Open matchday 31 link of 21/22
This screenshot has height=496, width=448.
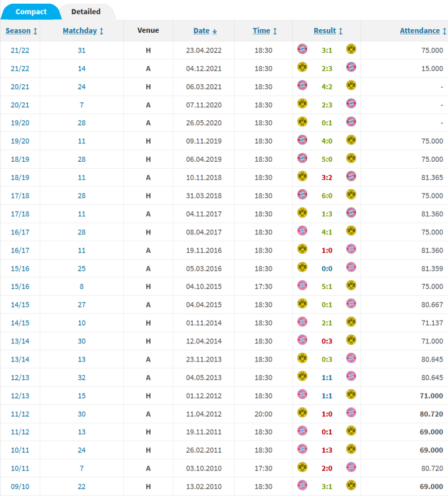(x=82, y=50)
